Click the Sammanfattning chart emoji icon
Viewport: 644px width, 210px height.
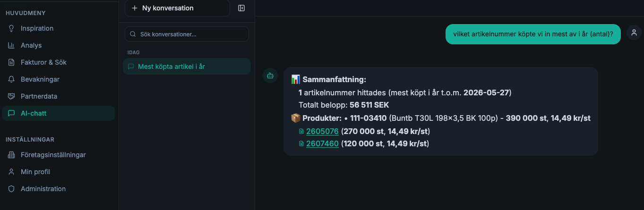point(296,79)
